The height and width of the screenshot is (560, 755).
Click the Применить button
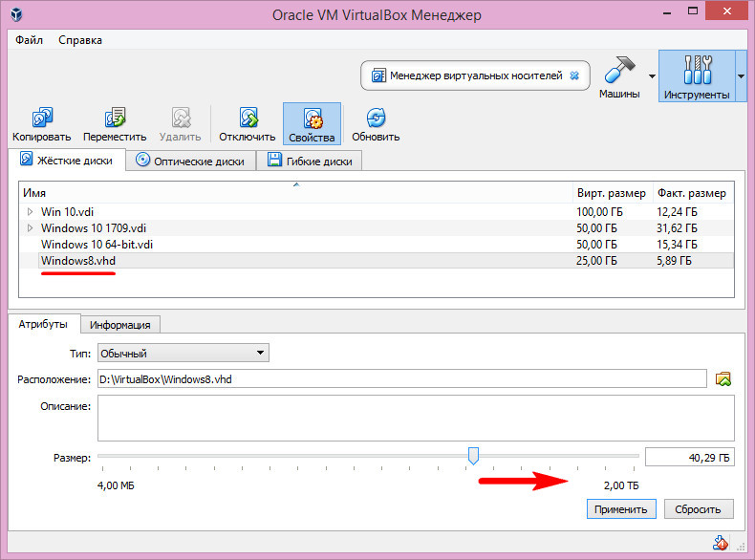pyautogui.click(x=621, y=509)
